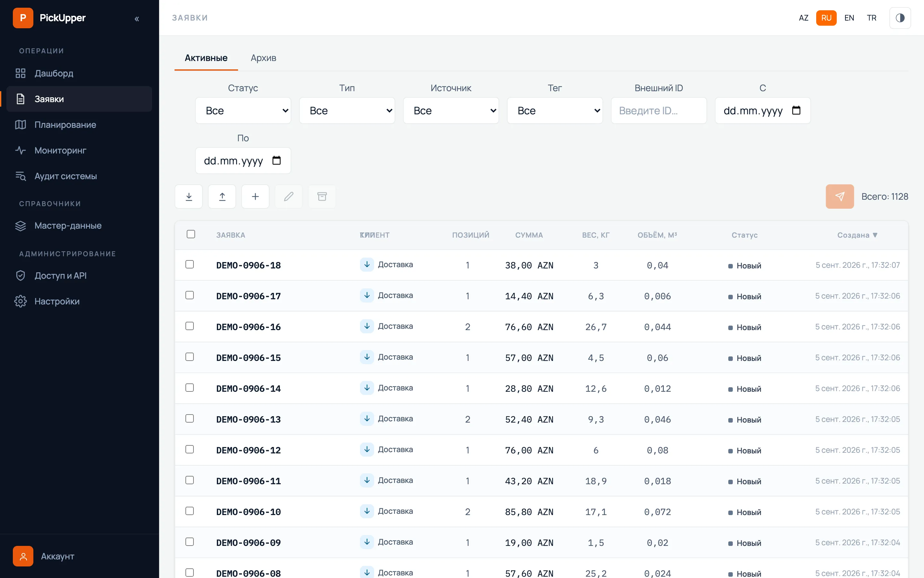Screen dimensions: 924x578
Task: Open Планирование in the sidebar
Action: pyautogui.click(x=80, y=125)
